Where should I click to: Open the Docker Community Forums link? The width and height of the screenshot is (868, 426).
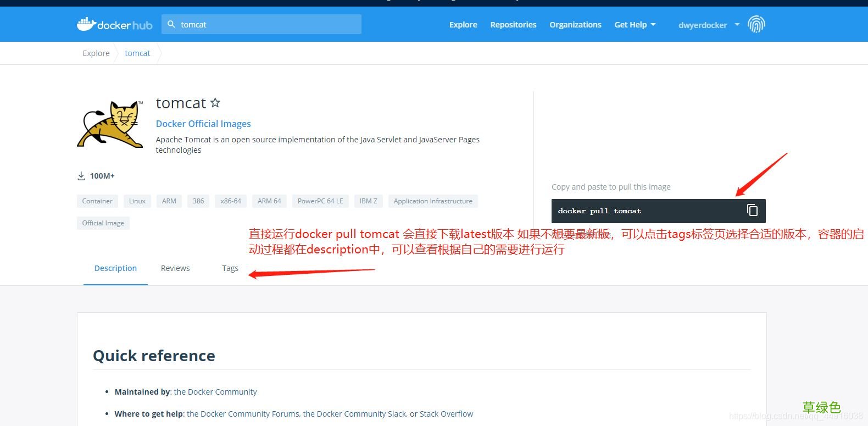point(243,414)
